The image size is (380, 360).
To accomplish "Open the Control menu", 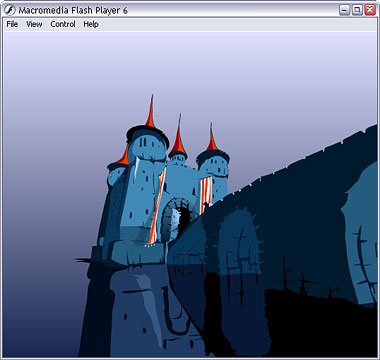I will [x=63, y=24].
